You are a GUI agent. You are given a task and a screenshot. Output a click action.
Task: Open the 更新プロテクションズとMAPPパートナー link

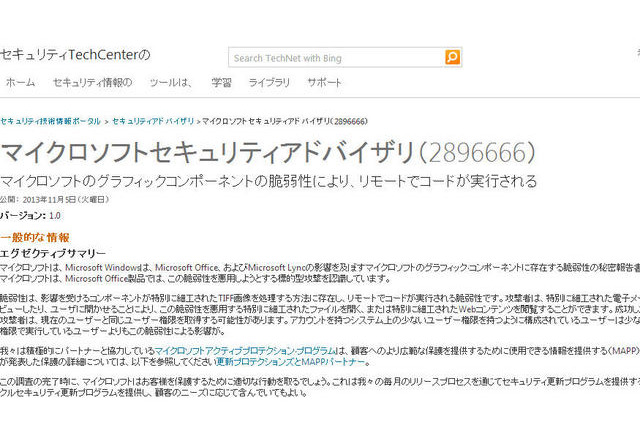click(291, 362)
